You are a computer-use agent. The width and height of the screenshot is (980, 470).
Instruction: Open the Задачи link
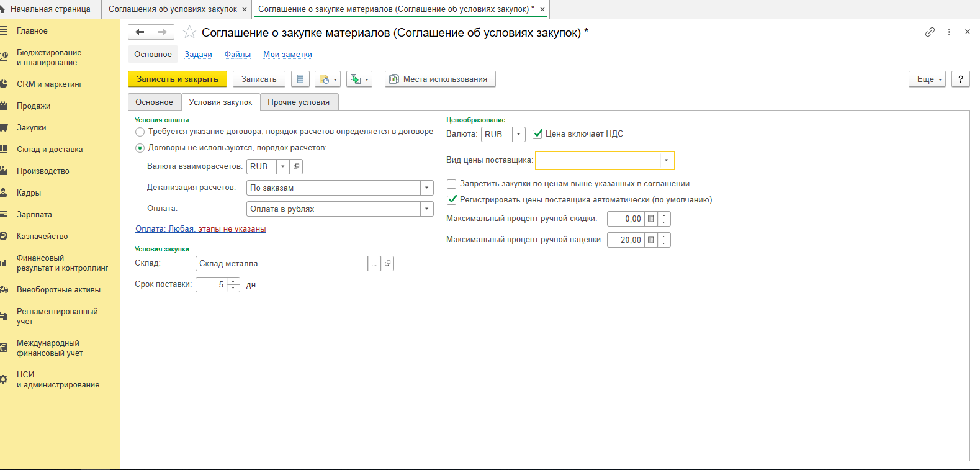[198, 55]
